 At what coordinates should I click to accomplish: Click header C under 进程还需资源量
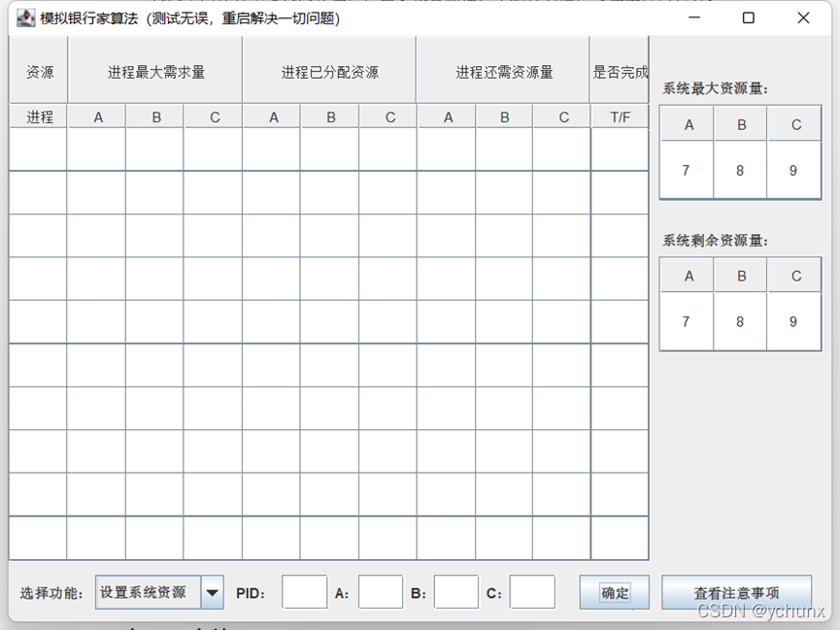click(x=562, y=116)
